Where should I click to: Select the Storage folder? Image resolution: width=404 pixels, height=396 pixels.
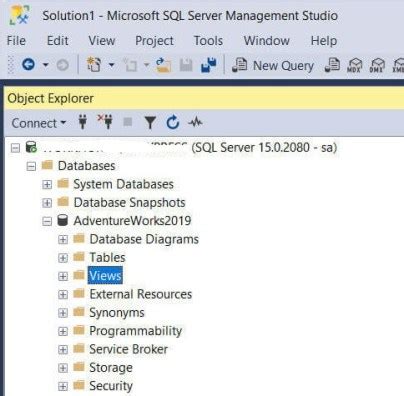point(111,368)
